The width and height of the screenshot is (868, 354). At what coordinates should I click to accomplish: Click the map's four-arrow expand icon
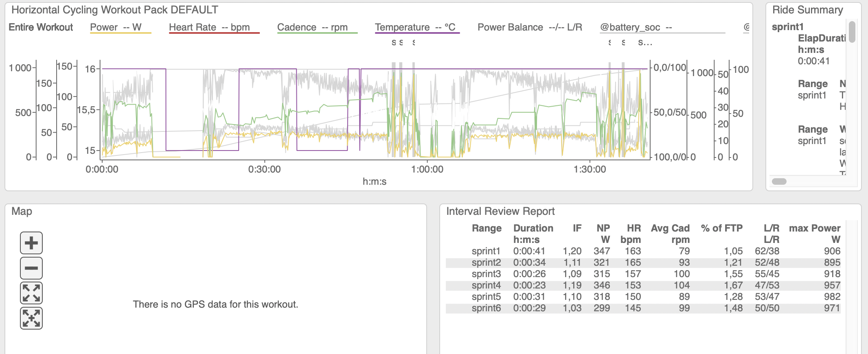[31, 293]
